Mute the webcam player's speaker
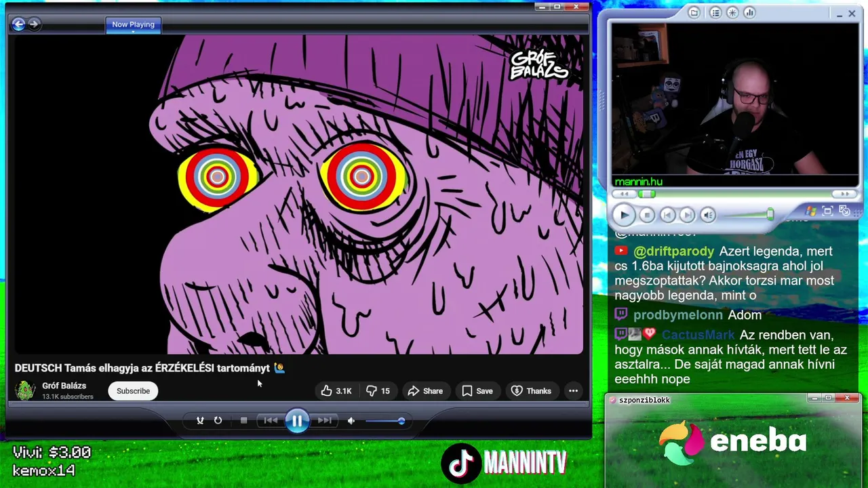 coord(708,215)
